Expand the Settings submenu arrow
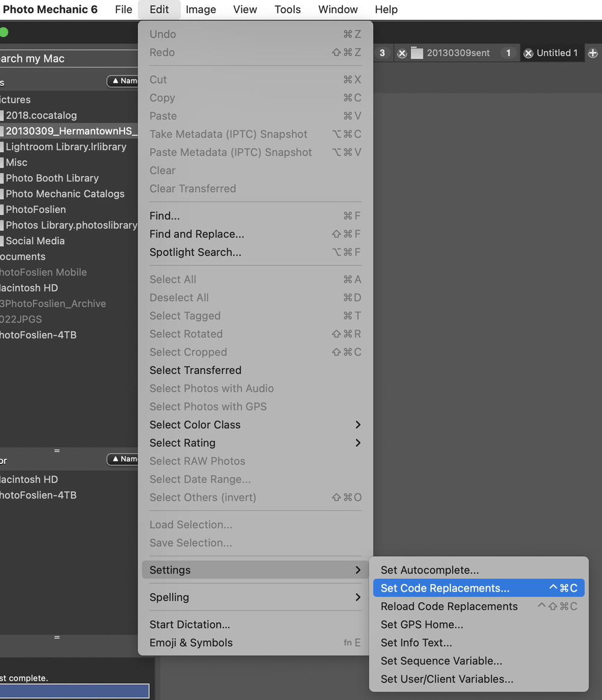Viewport: 602px width, 700px height. (358, 570)
